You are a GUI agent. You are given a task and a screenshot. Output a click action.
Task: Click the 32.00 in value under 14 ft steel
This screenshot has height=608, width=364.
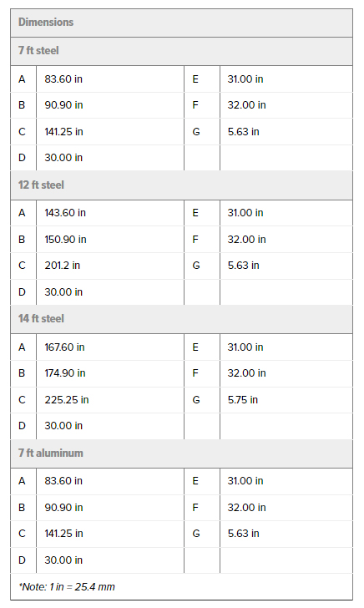click(246, 373)
